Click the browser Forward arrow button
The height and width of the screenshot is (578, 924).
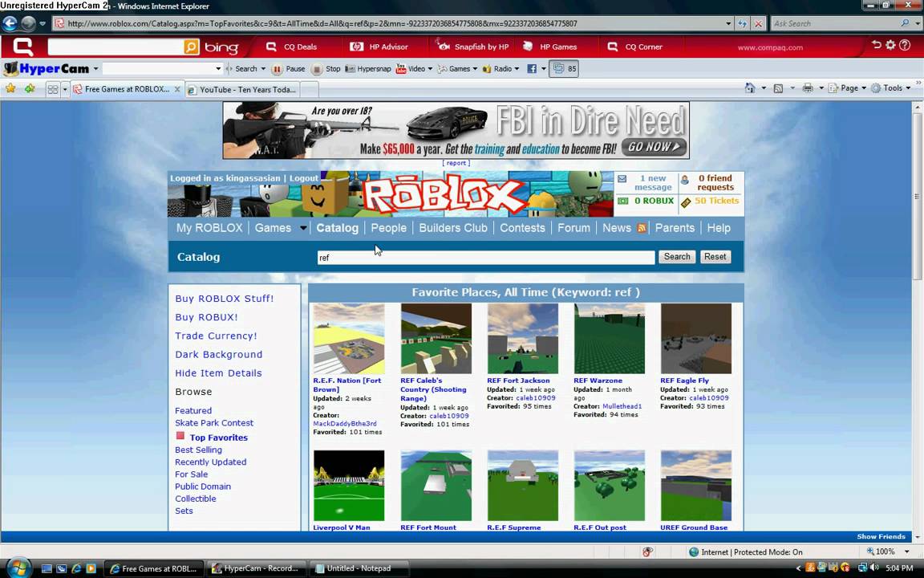click(28, 23)
